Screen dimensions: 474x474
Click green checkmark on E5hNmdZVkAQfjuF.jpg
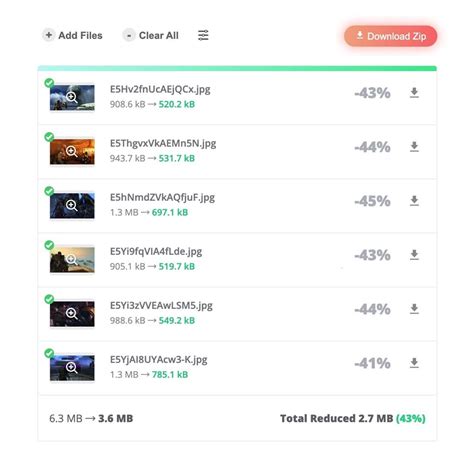click(49, 191)
